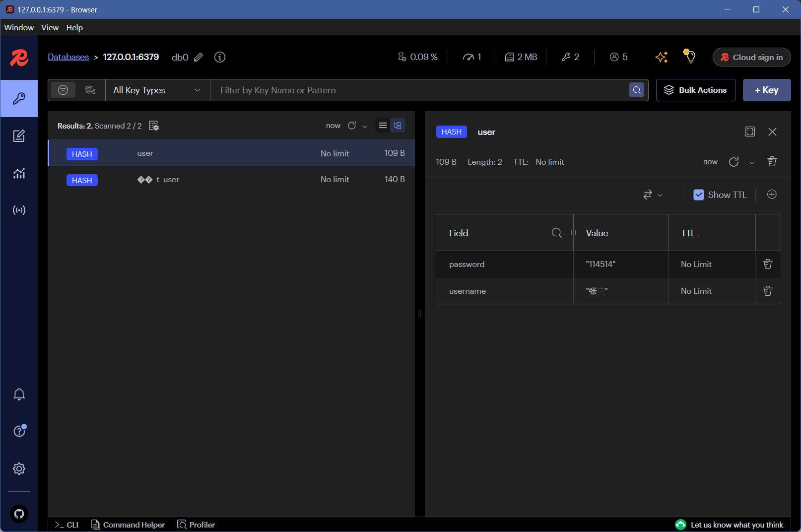The height and width of the screenshot is (532, 801).
Task: Click the total keys count 2
Action: (570, 57)
